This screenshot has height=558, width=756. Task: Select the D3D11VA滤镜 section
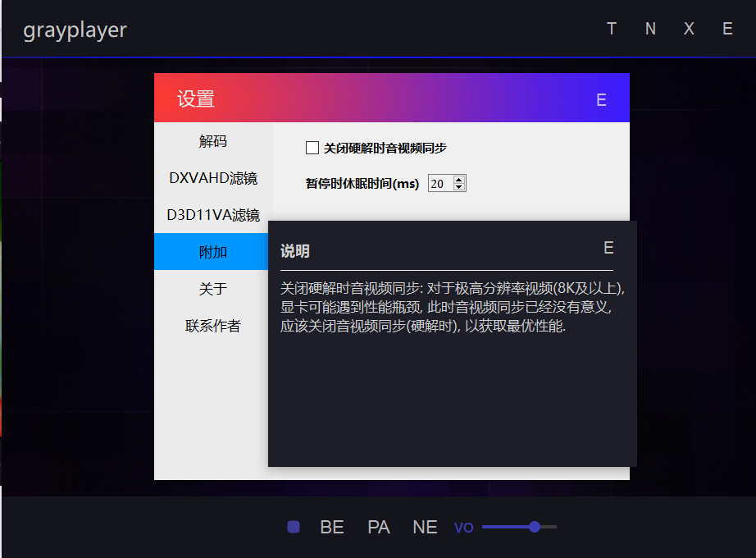(212, 215)
